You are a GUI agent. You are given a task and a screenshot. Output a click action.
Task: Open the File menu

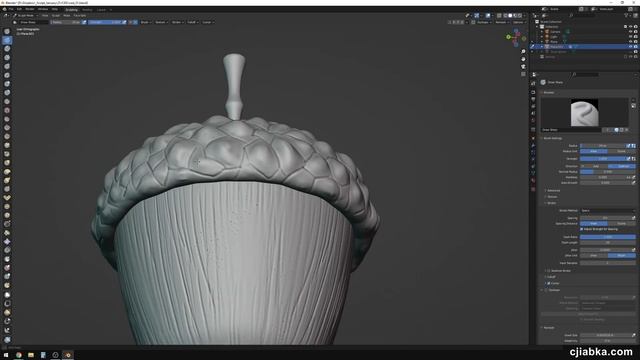(x=11, y=9)
